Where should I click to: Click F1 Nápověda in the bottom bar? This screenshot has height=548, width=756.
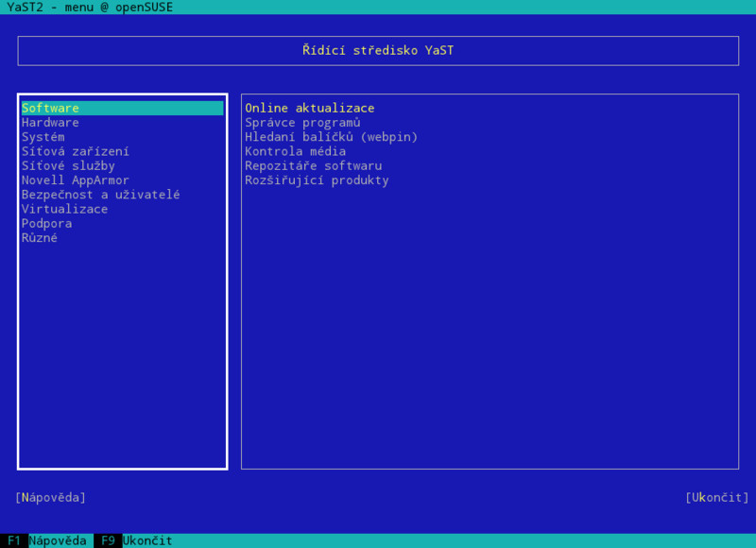(47, 540)
